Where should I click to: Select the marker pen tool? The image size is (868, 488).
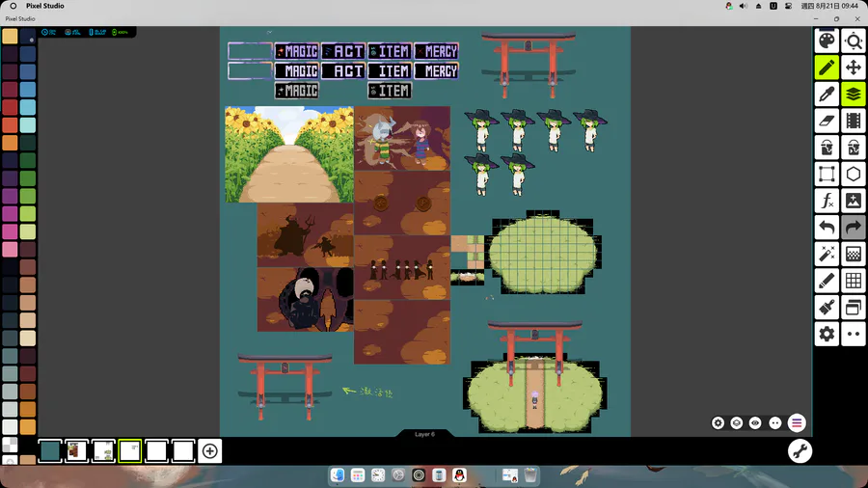tap(827, 281)
